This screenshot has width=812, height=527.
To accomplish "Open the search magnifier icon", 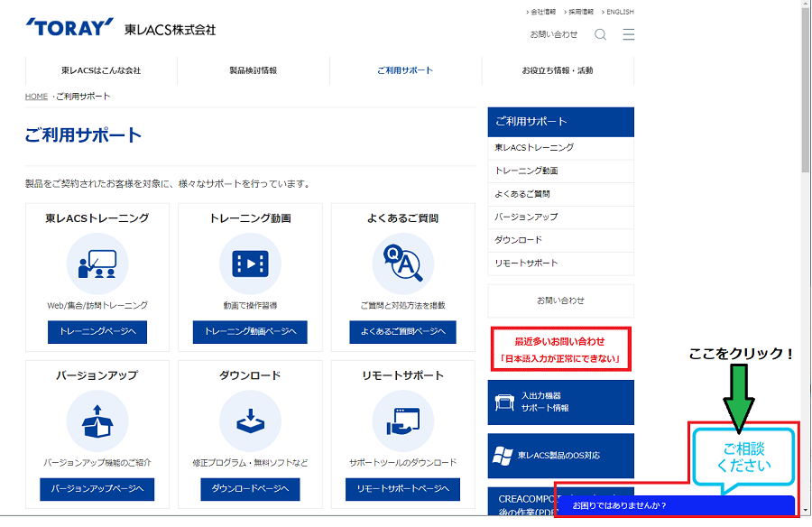I will tap(600, 34).
